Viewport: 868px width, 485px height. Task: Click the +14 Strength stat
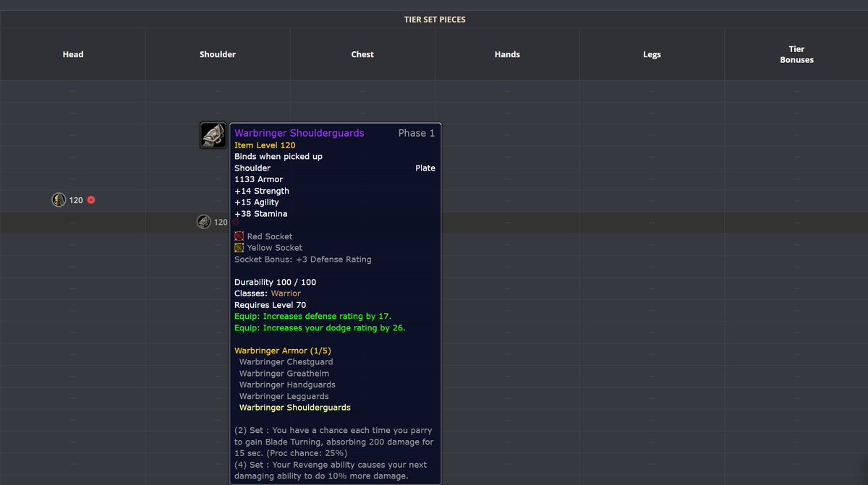[262, 191]
